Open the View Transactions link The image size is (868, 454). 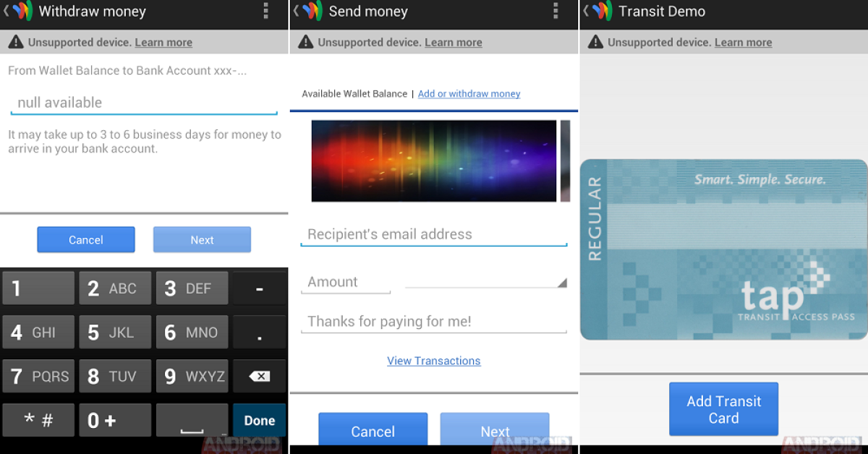tap(433, 361)
